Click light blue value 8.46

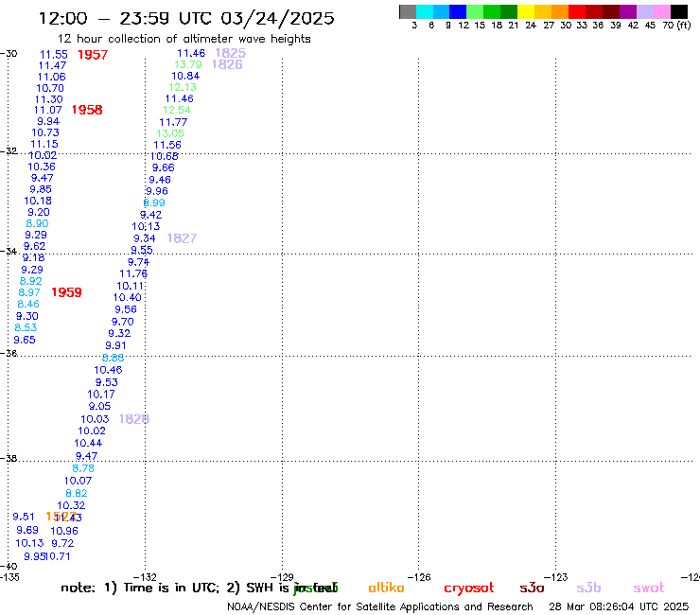point(28,304)
